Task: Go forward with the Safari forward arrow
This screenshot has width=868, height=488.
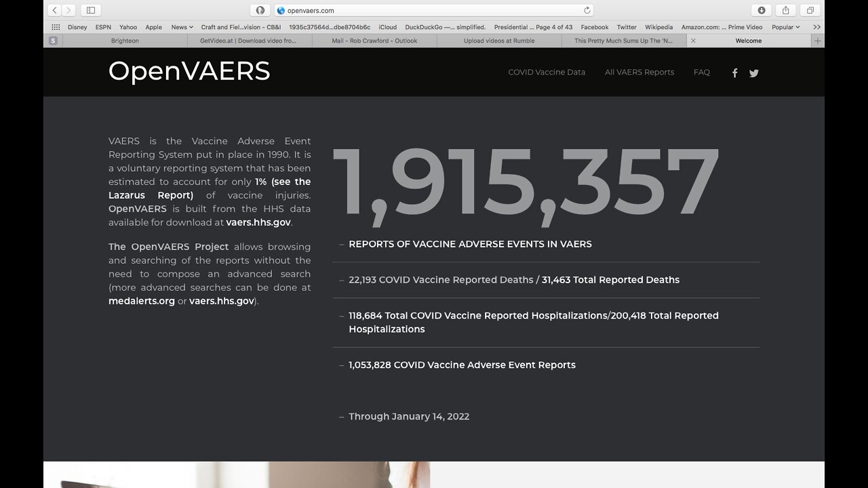Action: [69, 10]
